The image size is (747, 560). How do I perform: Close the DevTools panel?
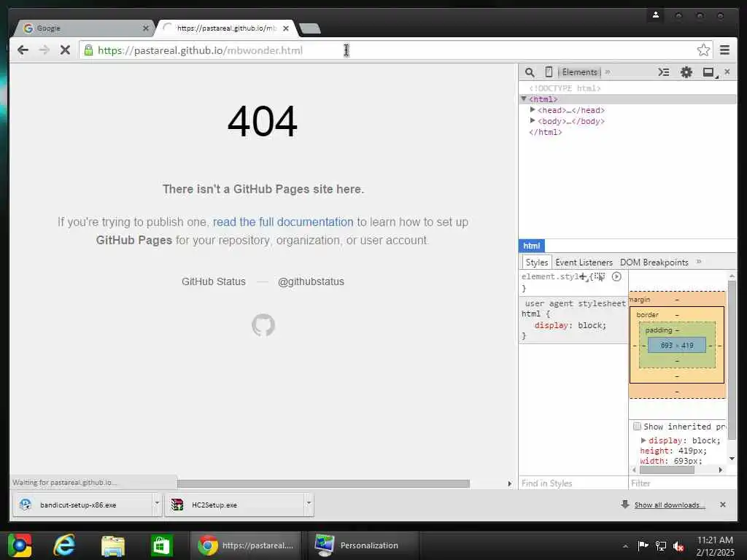click(x=727, y=71)
